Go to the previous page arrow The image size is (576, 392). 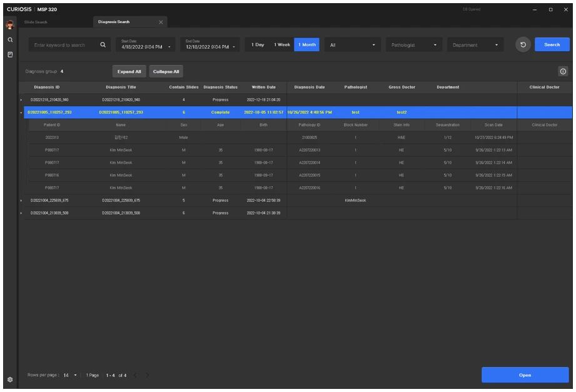(x=135, y=375)
